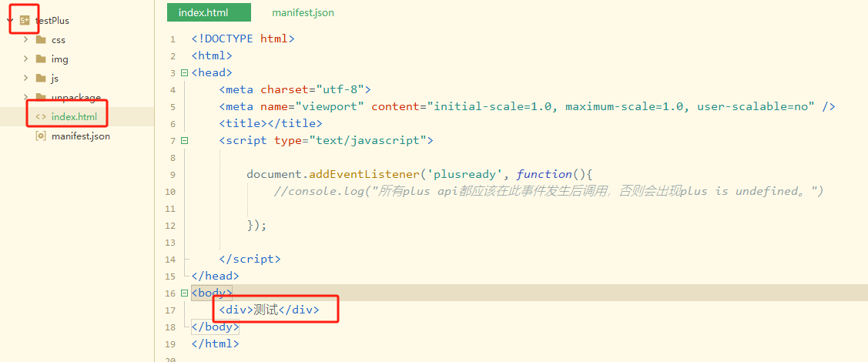
Task: Click the closing head tag
Action: 216,276
